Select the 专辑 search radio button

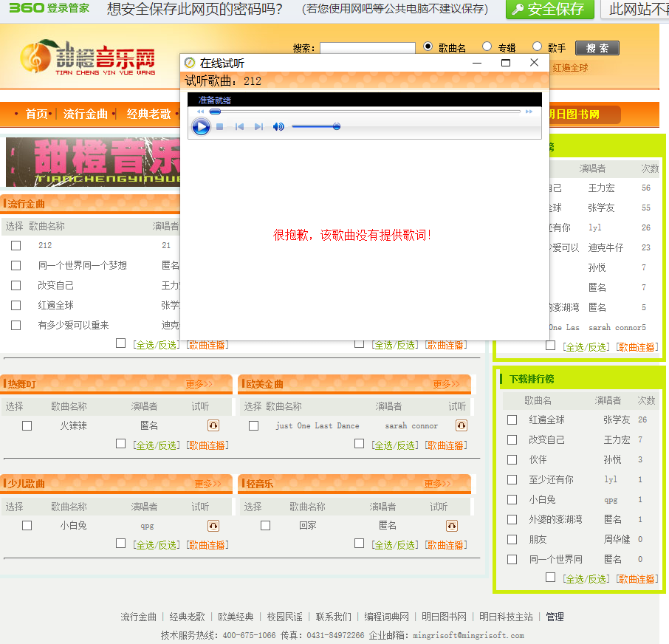point(487,47)
